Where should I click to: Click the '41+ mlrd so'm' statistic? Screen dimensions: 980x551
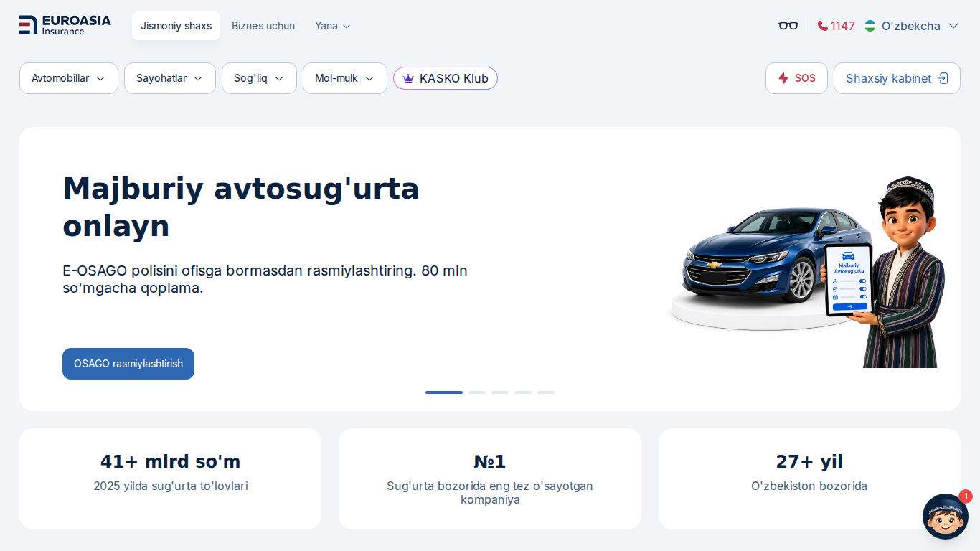tap(171, 461)
